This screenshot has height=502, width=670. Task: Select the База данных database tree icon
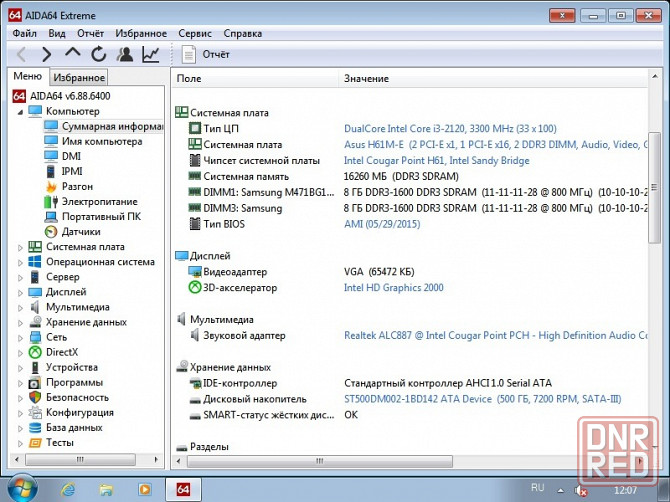click(35, 428)
